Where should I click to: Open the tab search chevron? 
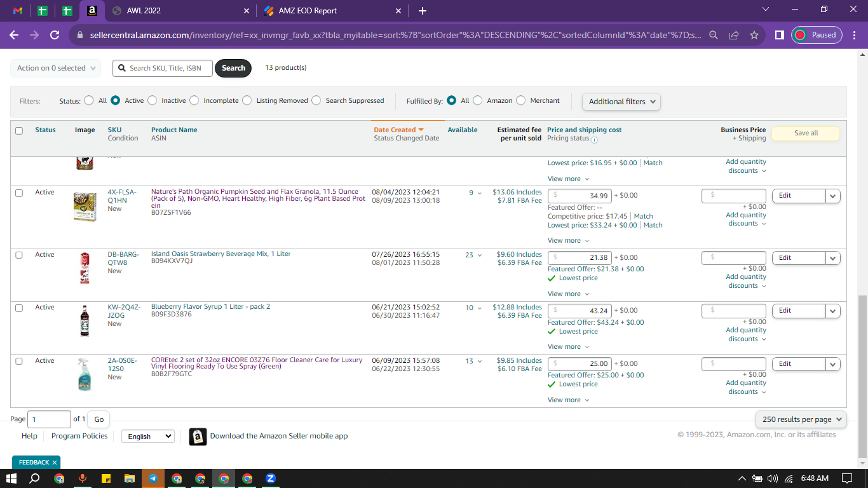pyautogui.click(x=766, y=10)
